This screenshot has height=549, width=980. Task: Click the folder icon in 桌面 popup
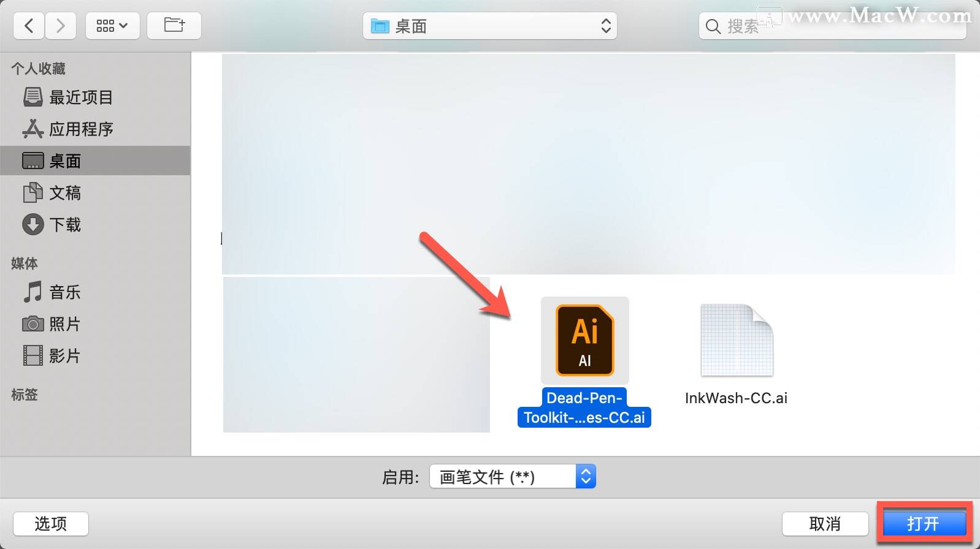[x=380, y=26]
